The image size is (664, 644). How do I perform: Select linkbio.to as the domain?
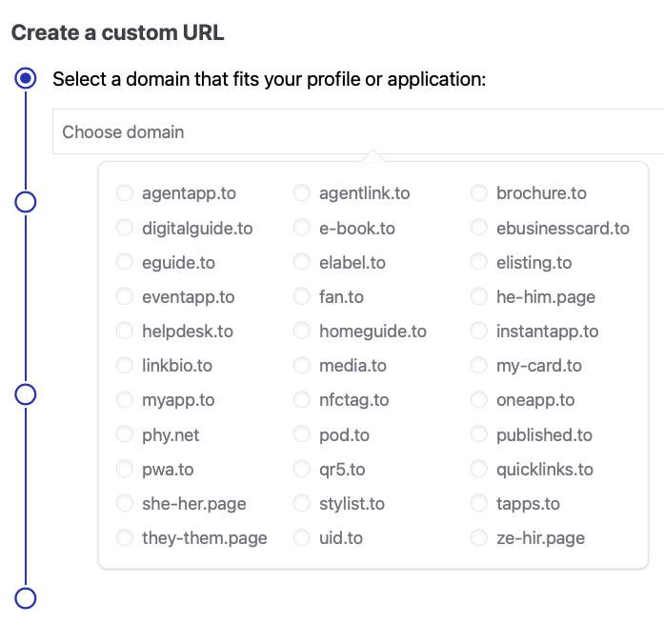point(125,366)
